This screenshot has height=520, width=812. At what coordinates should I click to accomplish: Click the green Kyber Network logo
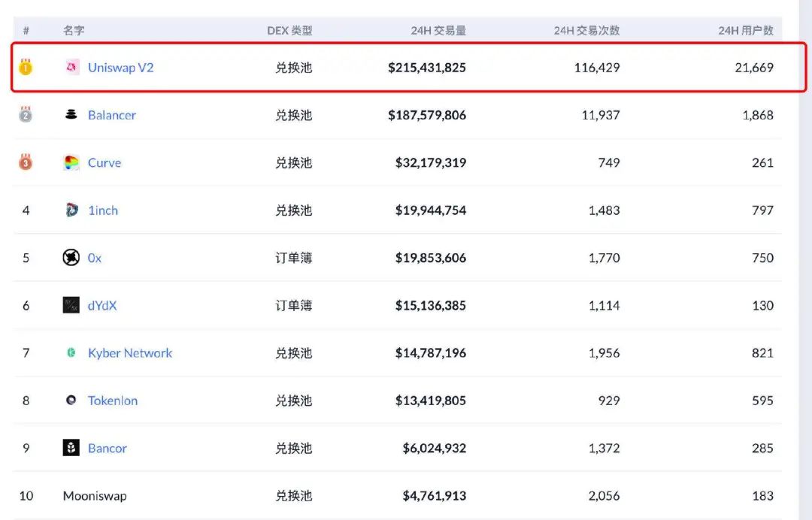pos(71,352)
